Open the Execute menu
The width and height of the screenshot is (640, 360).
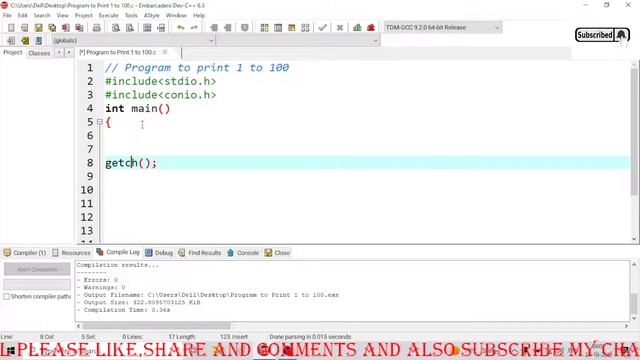(x=109, y=15)
